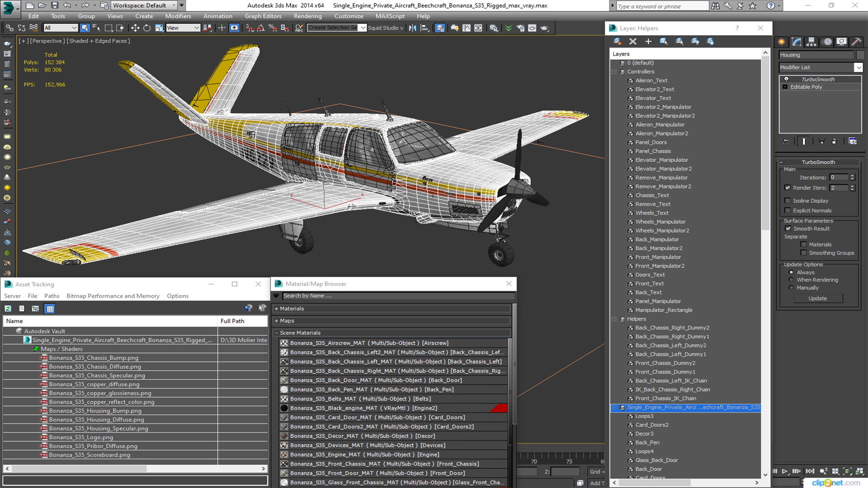Add selected objects to layer plus icon
This screenshot has width=868, height=488.
pyautogui.click(x=648, y=41)
